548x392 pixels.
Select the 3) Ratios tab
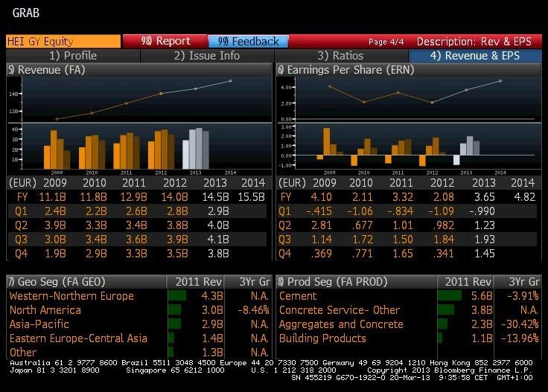tap(341, 56)
